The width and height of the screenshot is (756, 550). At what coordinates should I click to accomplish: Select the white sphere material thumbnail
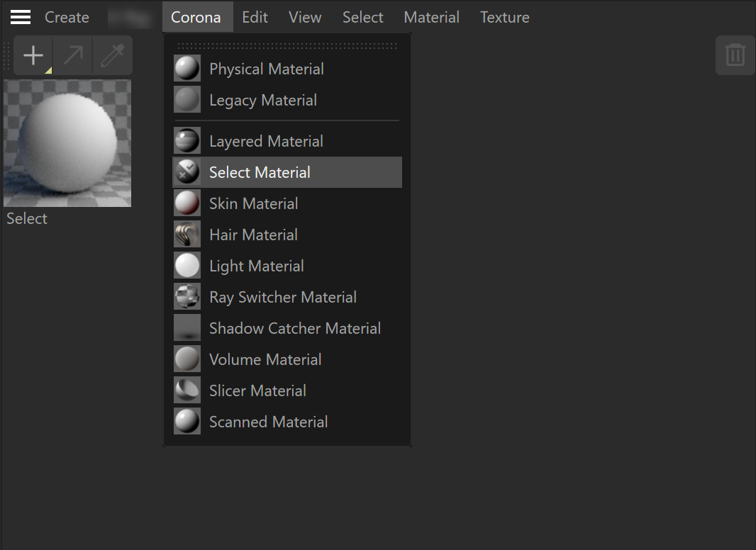click(x=67, y=143)
